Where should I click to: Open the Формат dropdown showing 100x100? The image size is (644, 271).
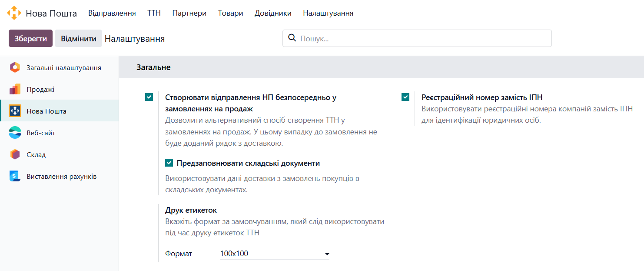point(275,254)
